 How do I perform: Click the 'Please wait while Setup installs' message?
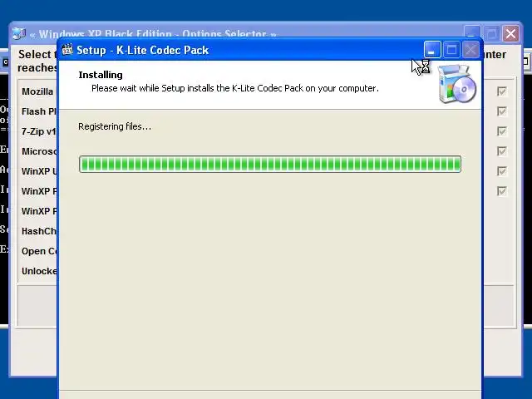[234, 89]
